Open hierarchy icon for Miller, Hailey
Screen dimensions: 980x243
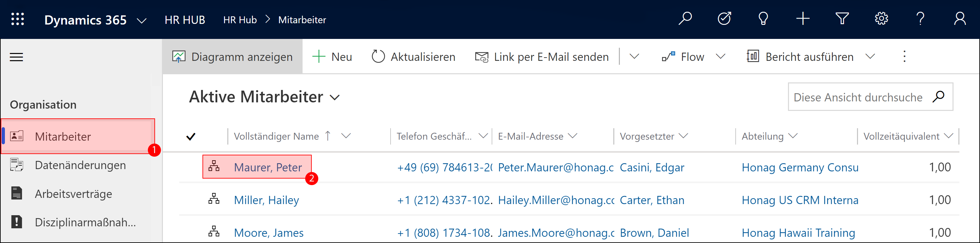214,199
